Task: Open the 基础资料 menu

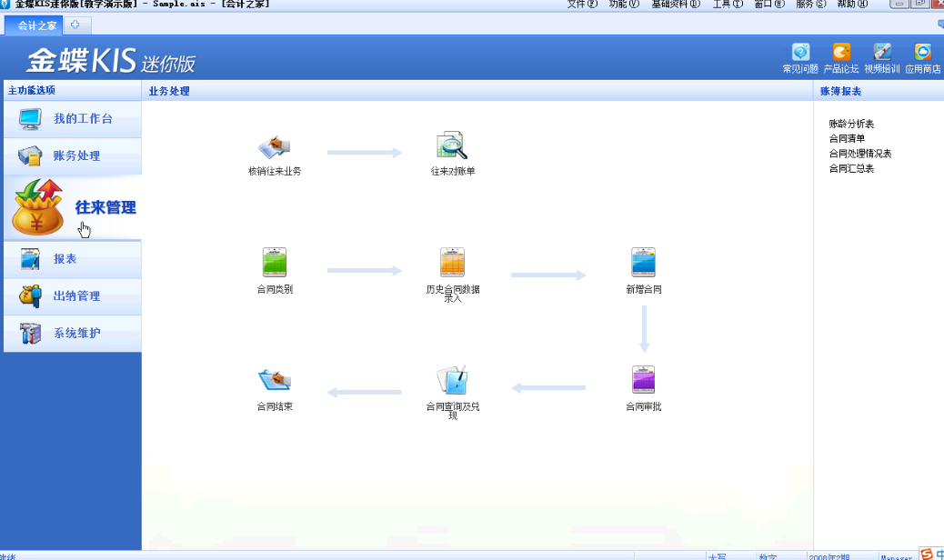Action: (x=676, y=5)
